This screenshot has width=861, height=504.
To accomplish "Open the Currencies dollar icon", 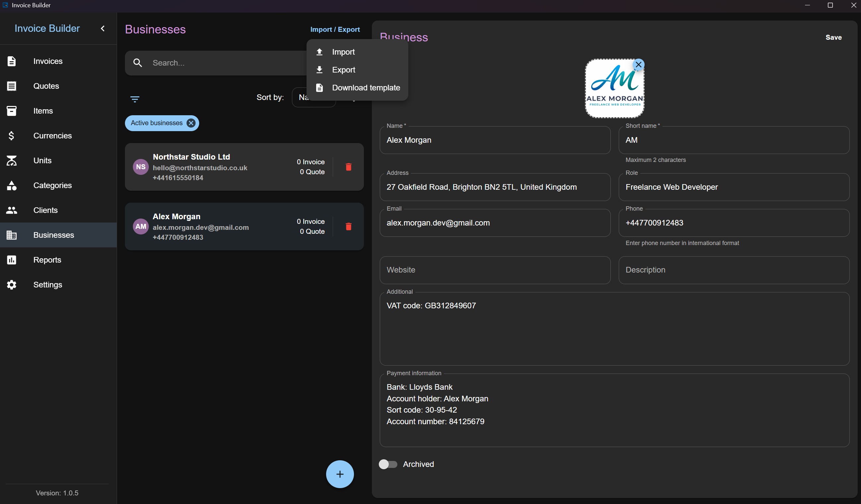I will tap(12, 136).
